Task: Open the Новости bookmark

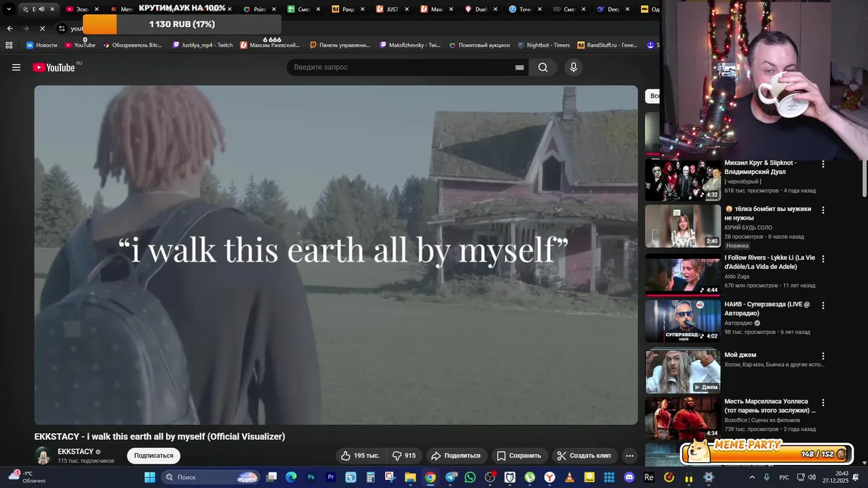Action: click(x=41, y=45)
